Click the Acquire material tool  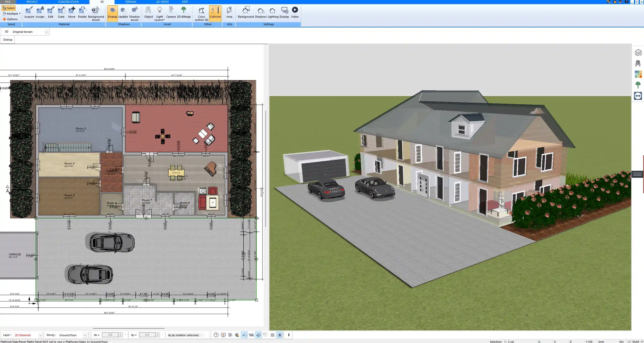[29, 13]
